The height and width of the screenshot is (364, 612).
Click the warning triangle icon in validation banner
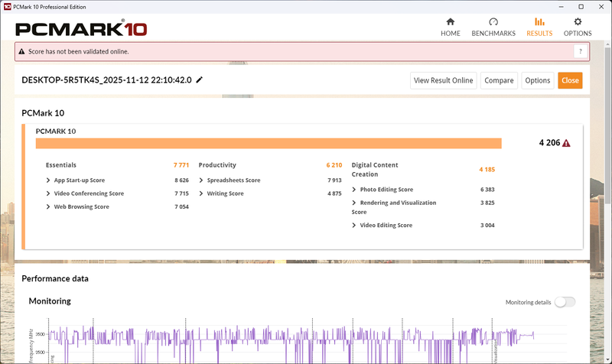[x=21, y=51]
